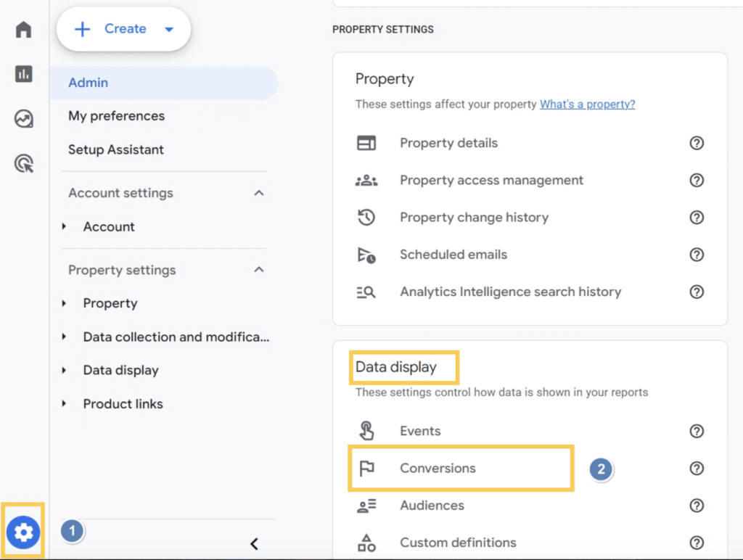This screenshot has width=743, height=560.
Task: Open My preferences
Action: [x=117, y=116]
